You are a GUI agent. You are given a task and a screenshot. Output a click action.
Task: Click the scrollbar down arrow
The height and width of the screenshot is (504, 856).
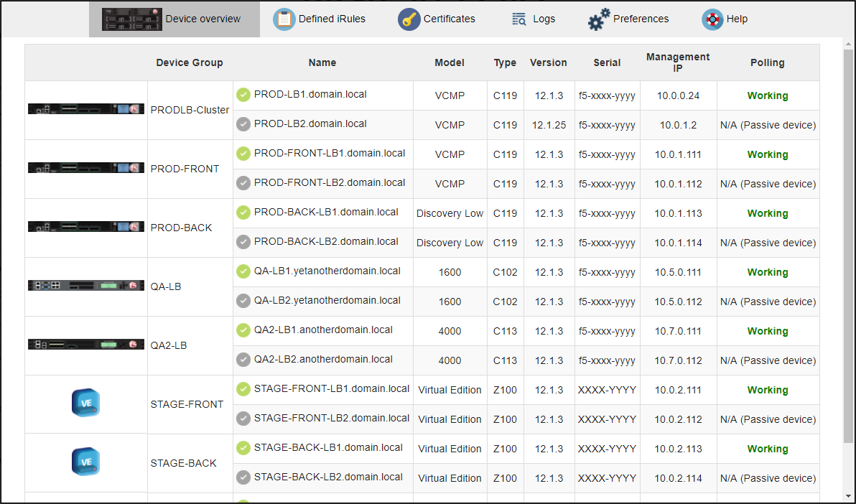(849, 495)
